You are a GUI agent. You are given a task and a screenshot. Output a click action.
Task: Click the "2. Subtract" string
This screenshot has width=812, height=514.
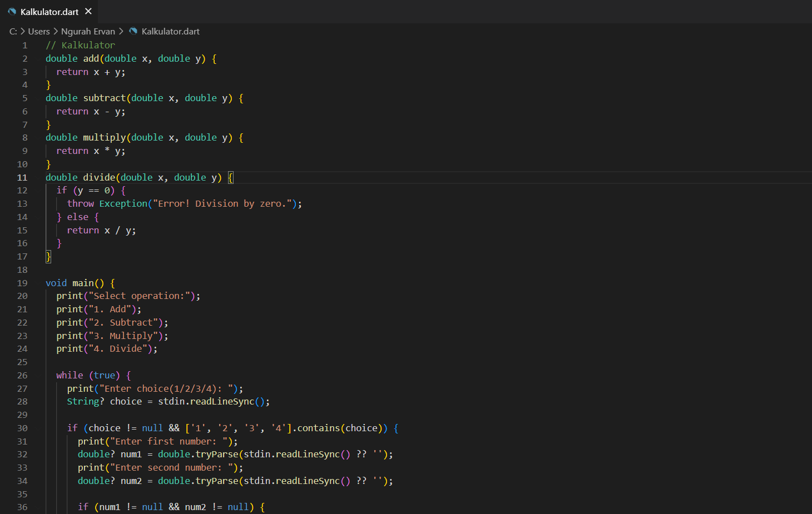[x=123, y=322]
